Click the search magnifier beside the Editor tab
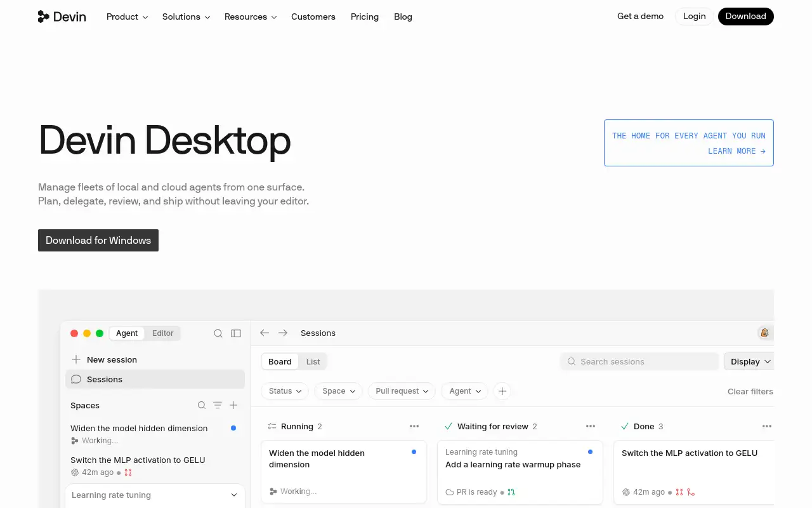 (218, 333)
